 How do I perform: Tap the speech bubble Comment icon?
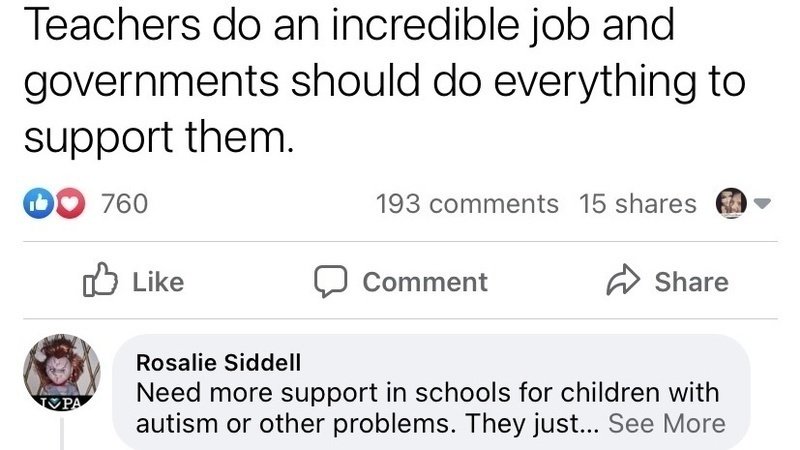pos(331,282)
